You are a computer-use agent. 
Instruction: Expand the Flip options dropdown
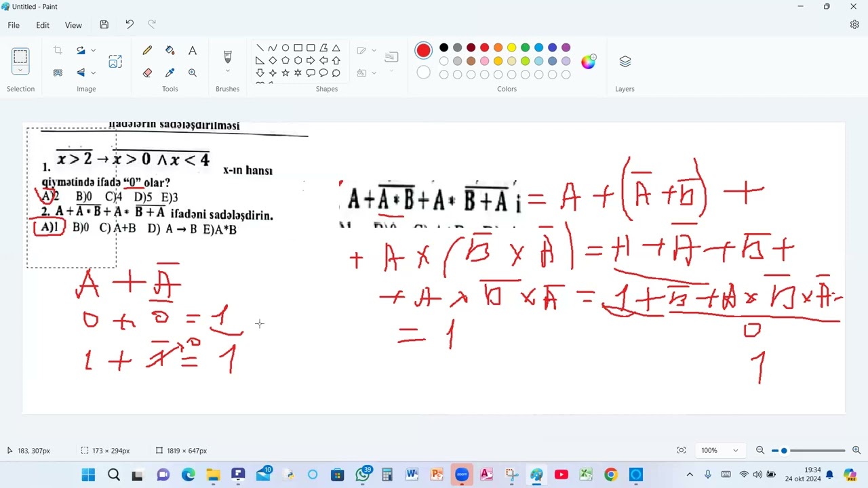pos(93,73)
